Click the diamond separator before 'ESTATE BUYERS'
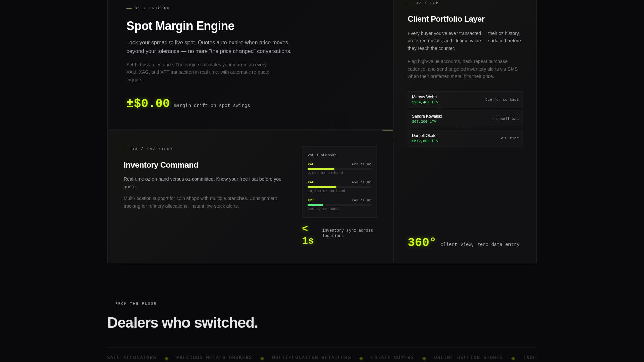Screen dimensions: 644x362 [361, 359]
